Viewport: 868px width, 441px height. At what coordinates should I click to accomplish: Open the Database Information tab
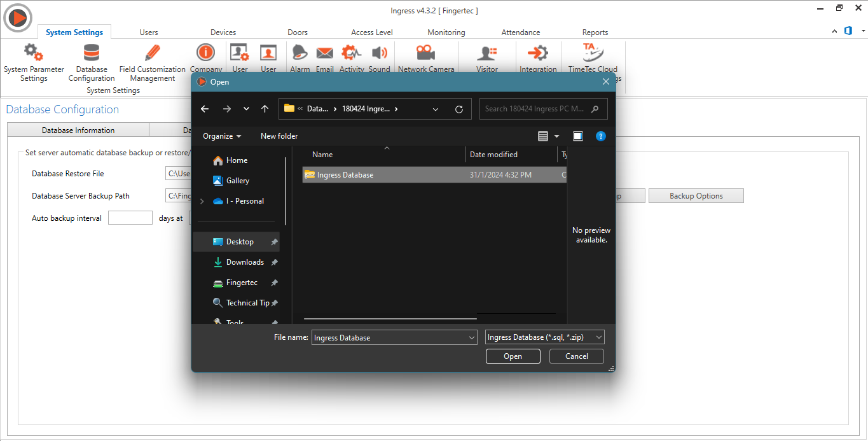point(78,130)
